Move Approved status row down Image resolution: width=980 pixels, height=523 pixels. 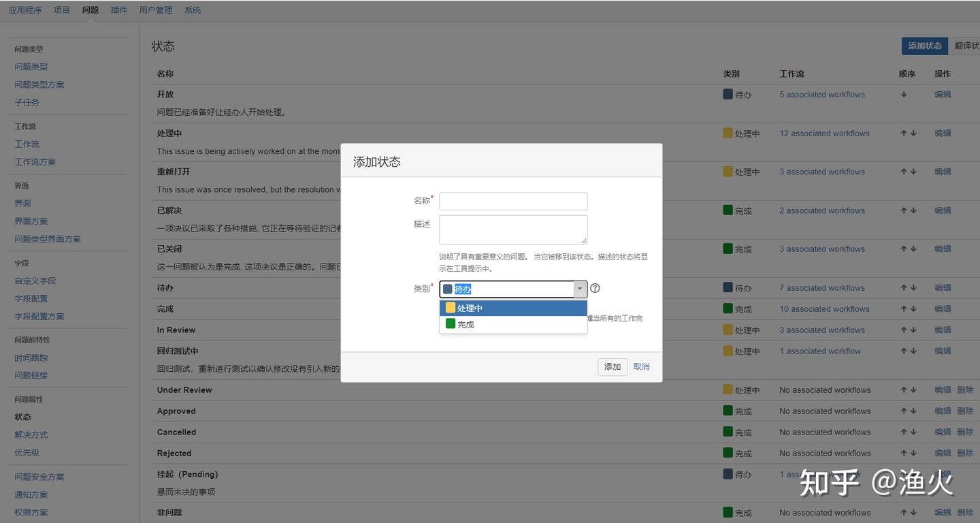click(x=913, y=411)
